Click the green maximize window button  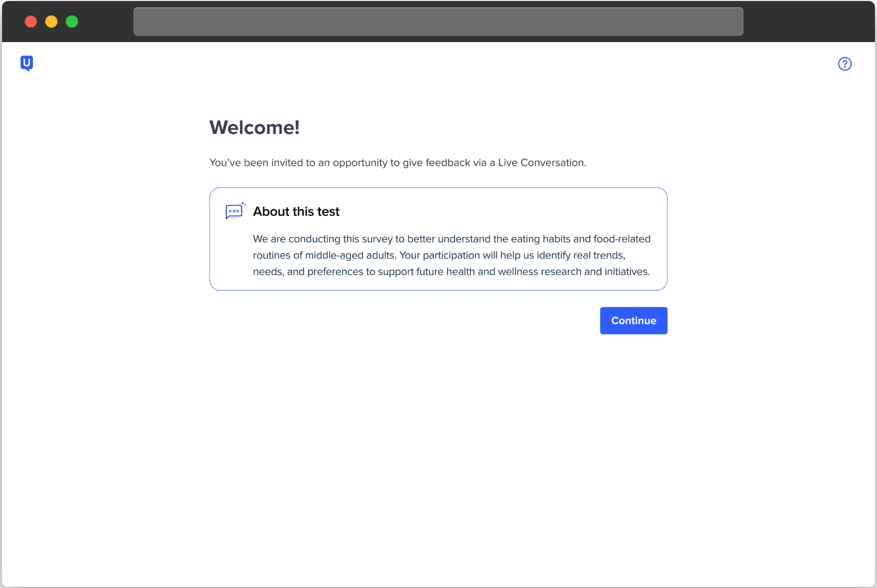point(72,22)
